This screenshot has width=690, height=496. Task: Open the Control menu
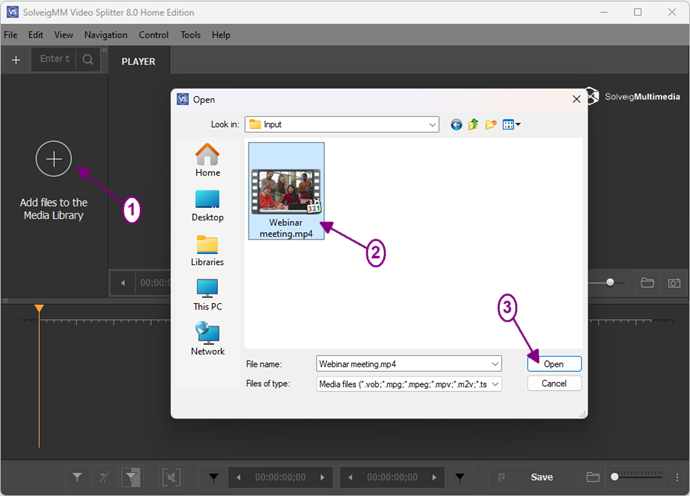tap(154, 35)
